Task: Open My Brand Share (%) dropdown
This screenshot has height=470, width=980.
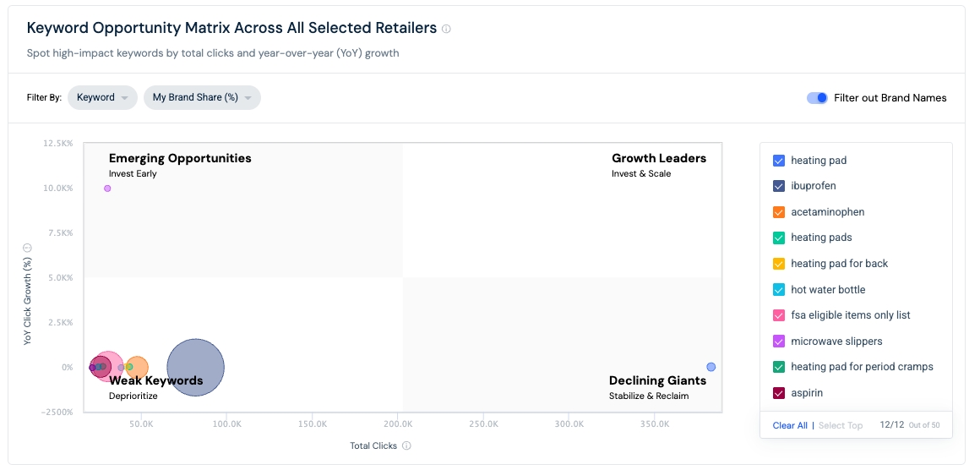Action: click(x=202, y=97)
